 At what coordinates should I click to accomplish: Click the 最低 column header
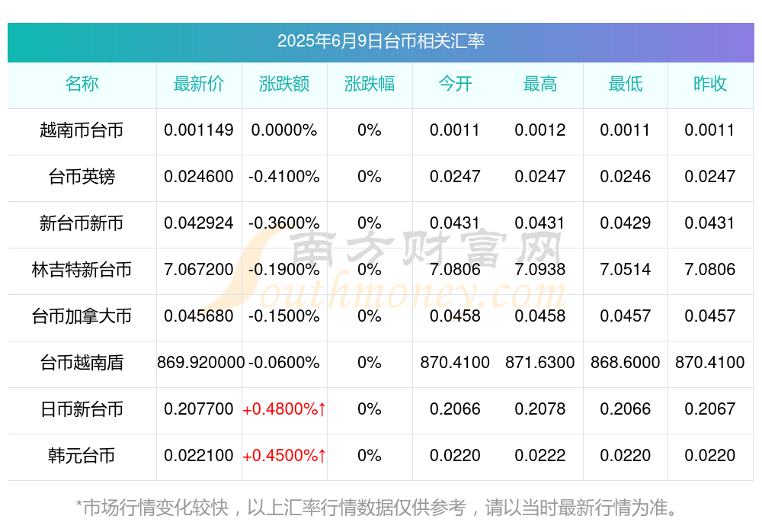(626, 84)
